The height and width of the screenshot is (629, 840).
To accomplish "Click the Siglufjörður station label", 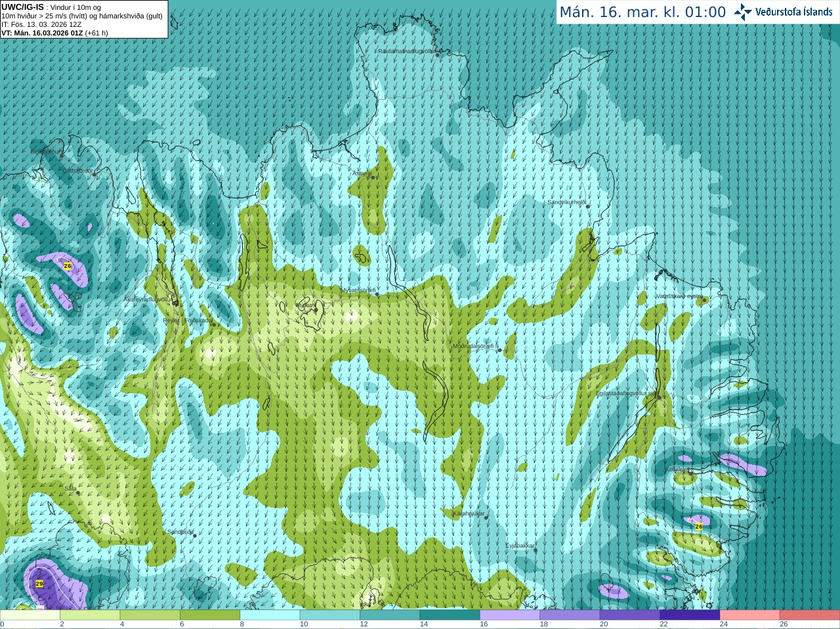I will point(46,152).
